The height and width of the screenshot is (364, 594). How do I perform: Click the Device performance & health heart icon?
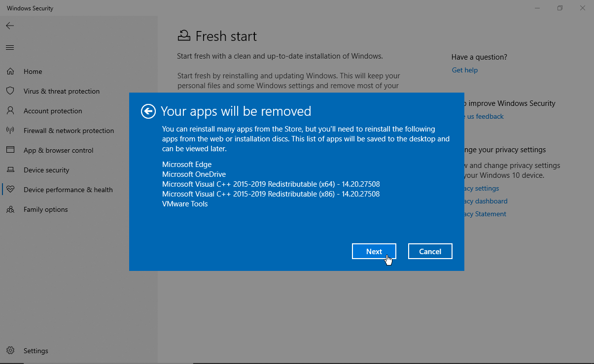10,190
